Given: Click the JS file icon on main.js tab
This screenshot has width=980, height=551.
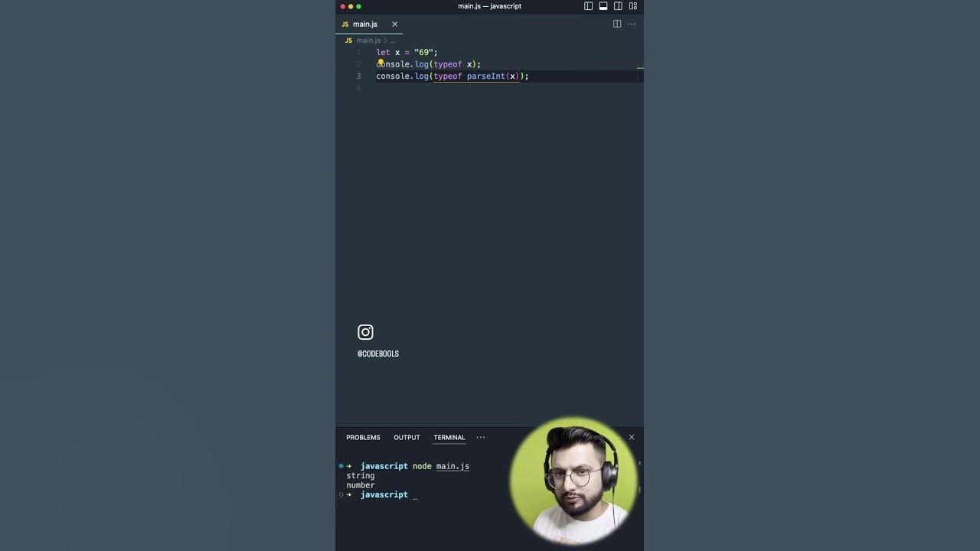Looking at the screenshot, I should 345,24.
